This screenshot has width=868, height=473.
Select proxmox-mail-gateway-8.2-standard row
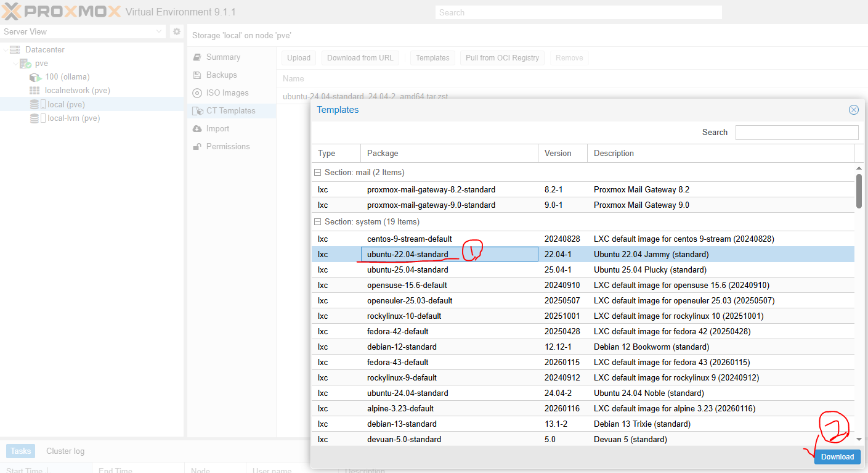583,189
